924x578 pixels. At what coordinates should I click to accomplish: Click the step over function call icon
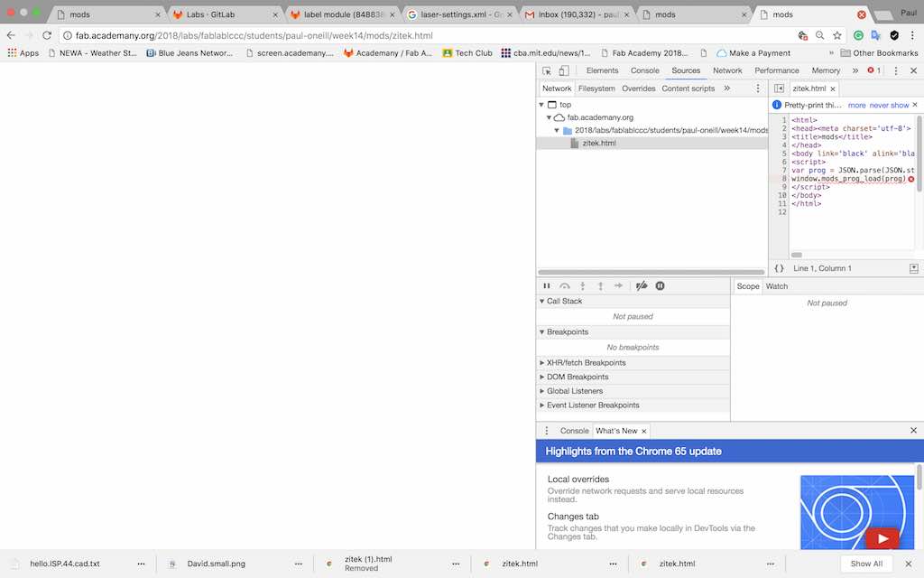pyautogui.click(x=565, y=286)
